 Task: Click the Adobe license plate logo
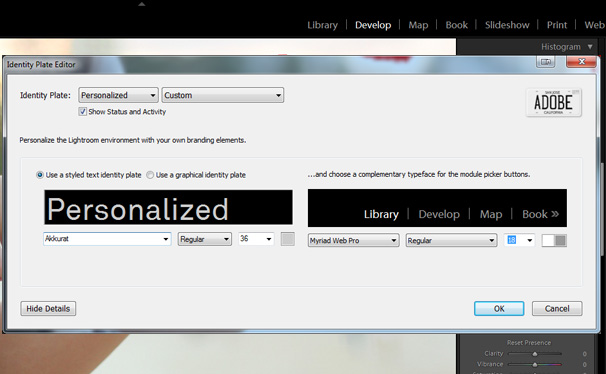553,102
